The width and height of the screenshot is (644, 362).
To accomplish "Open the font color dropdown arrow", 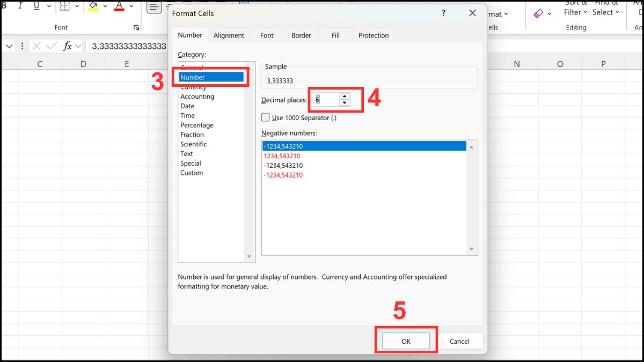I will [132, 7].
